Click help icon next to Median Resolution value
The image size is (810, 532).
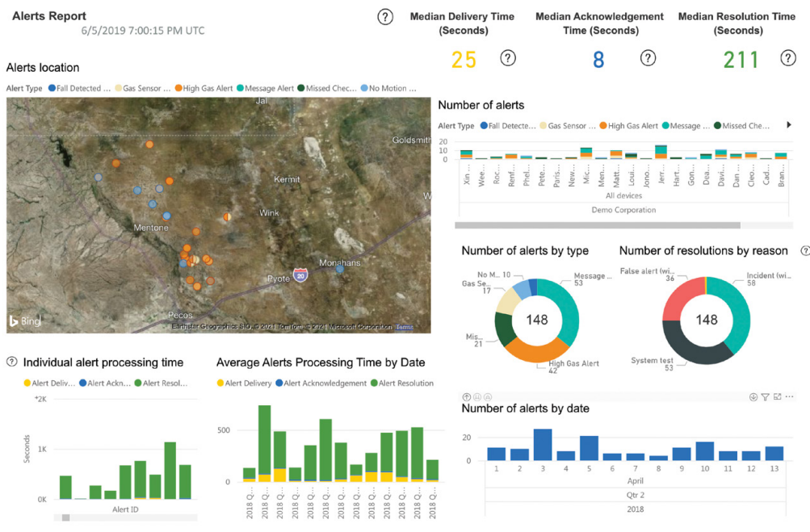click(788, 58)
